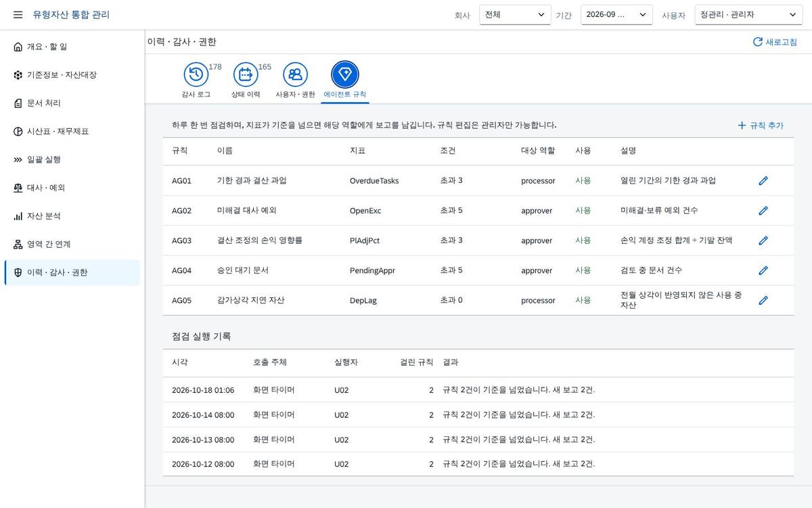Click the home icon for 개요 · 할 일
The height and width of the screenshot is (508, 812).
pos(18,47)
